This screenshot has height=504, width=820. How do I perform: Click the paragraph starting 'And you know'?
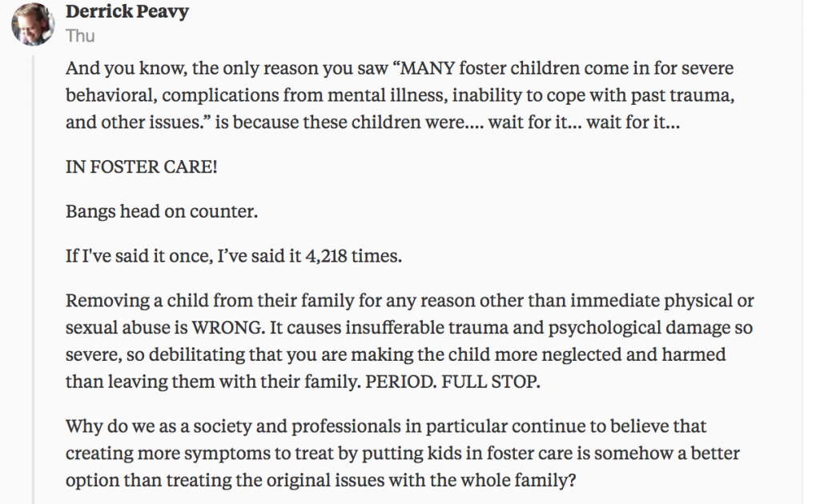click(x=400, y=95)
